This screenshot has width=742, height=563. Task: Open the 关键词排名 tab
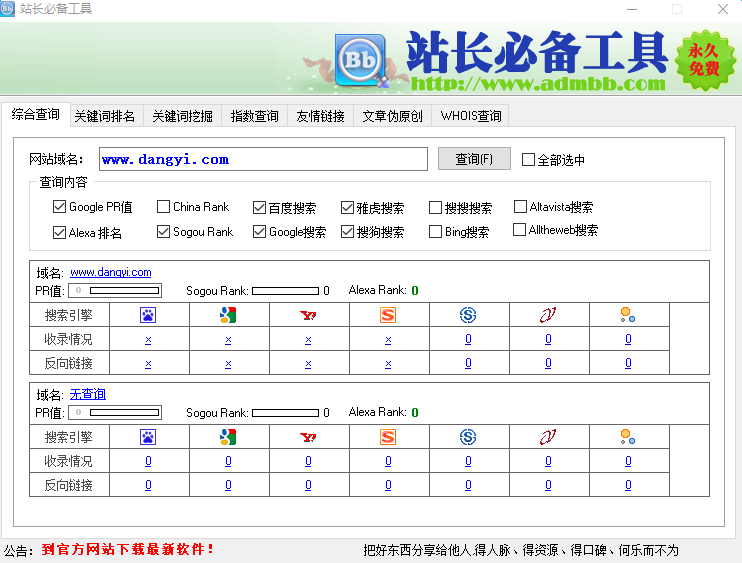pyautogui.click(x=105, y=116)
